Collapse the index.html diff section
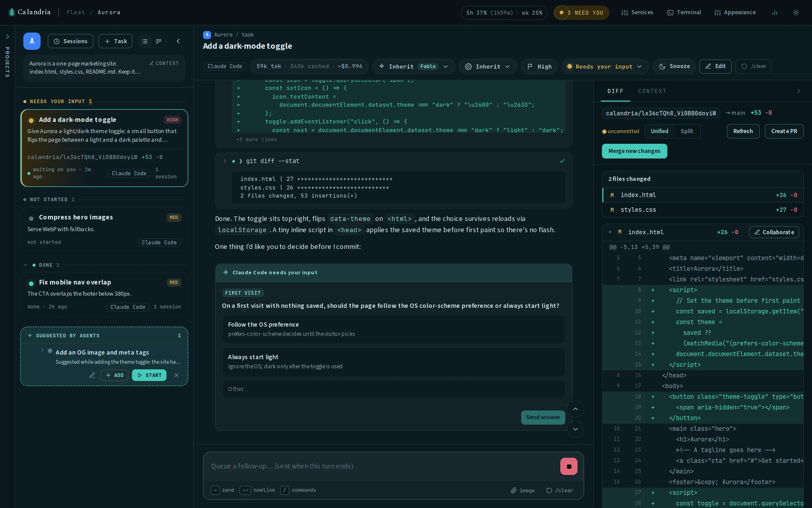The image size is (812, 508). pos(610,232)
